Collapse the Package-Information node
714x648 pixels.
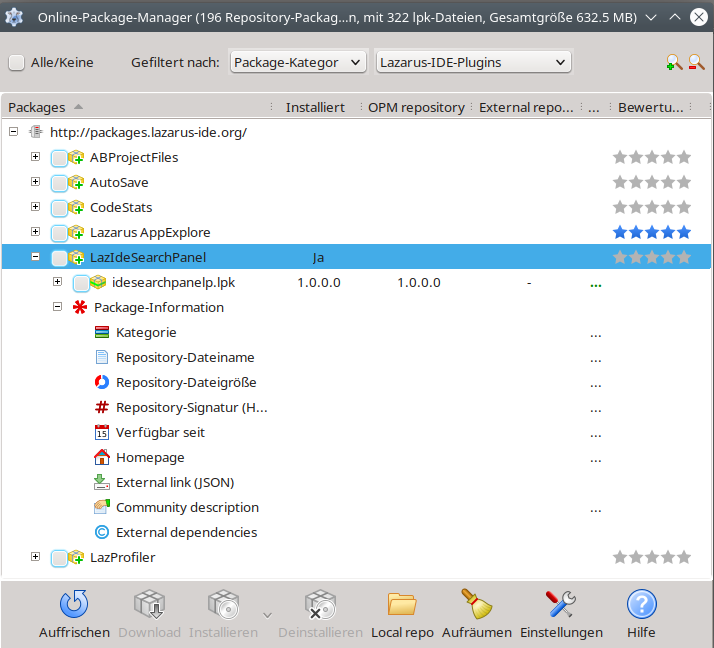pyautogui.click(x=57, y=307)
